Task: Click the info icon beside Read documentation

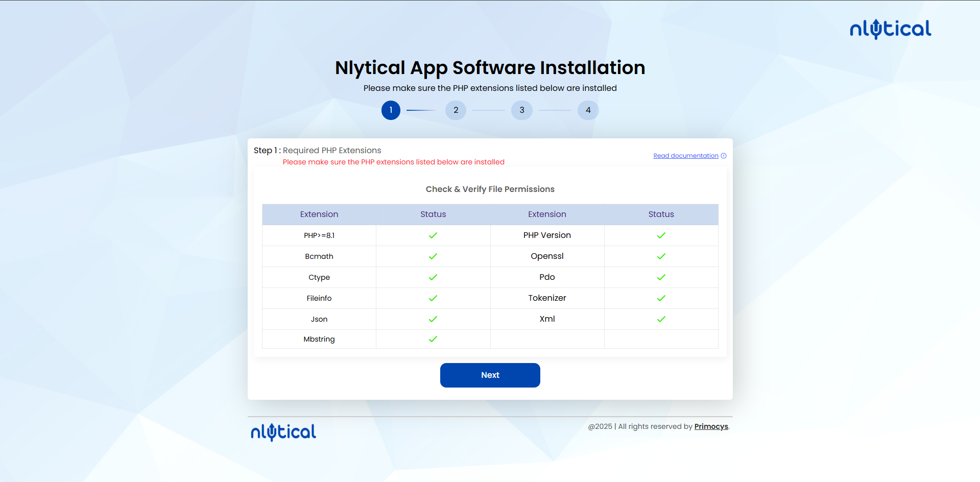Action: pos(724,156)
